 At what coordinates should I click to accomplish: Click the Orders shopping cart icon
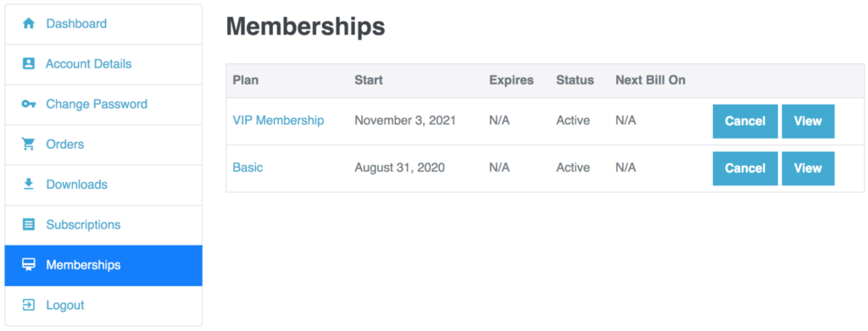click(28, 144)
